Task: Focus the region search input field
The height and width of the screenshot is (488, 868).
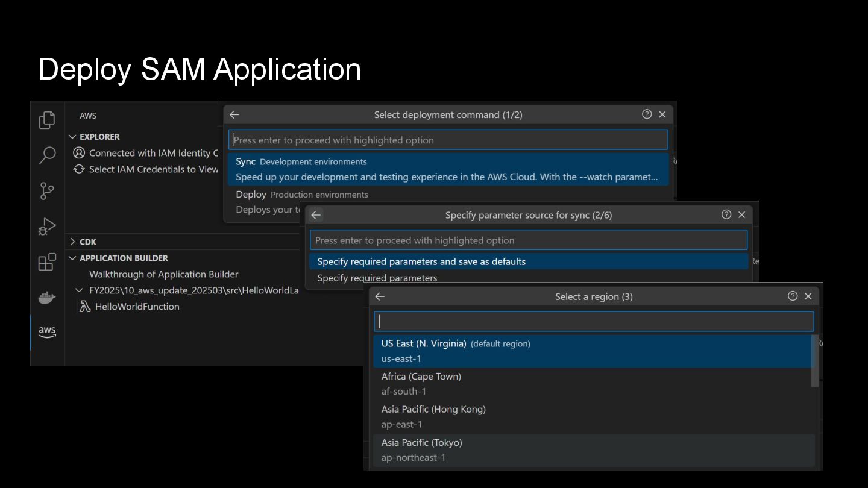Action: pyautogui.click(x=593, y=321)
